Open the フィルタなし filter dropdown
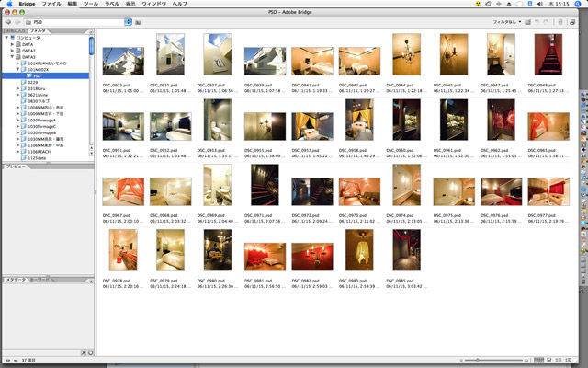588x368 pixels. (506, 22)
